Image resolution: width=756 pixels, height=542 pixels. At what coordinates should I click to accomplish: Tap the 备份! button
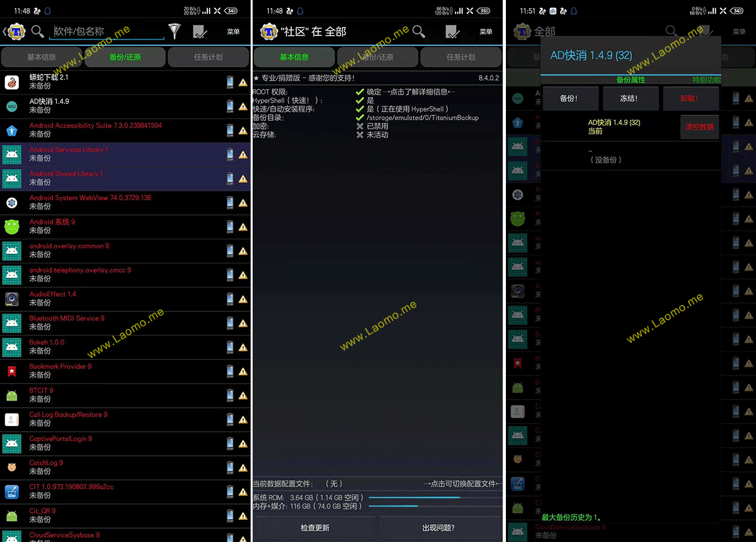[x=570, y=98]
